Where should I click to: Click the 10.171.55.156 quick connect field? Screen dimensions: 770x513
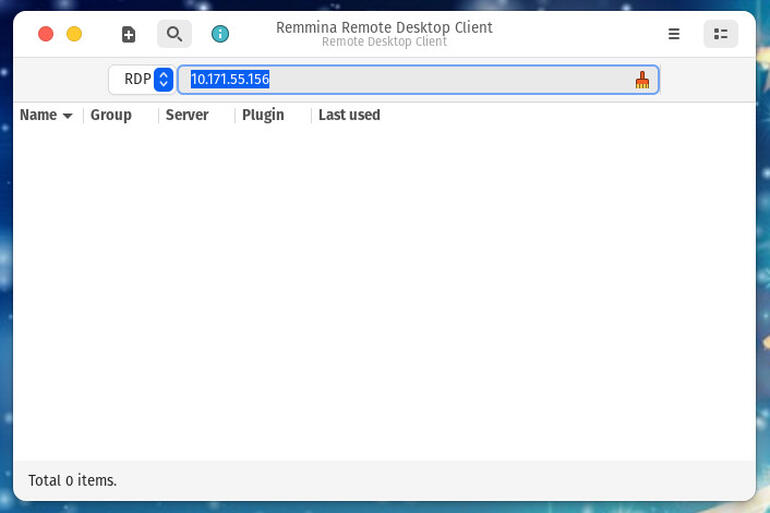click(x=418, y=80)
